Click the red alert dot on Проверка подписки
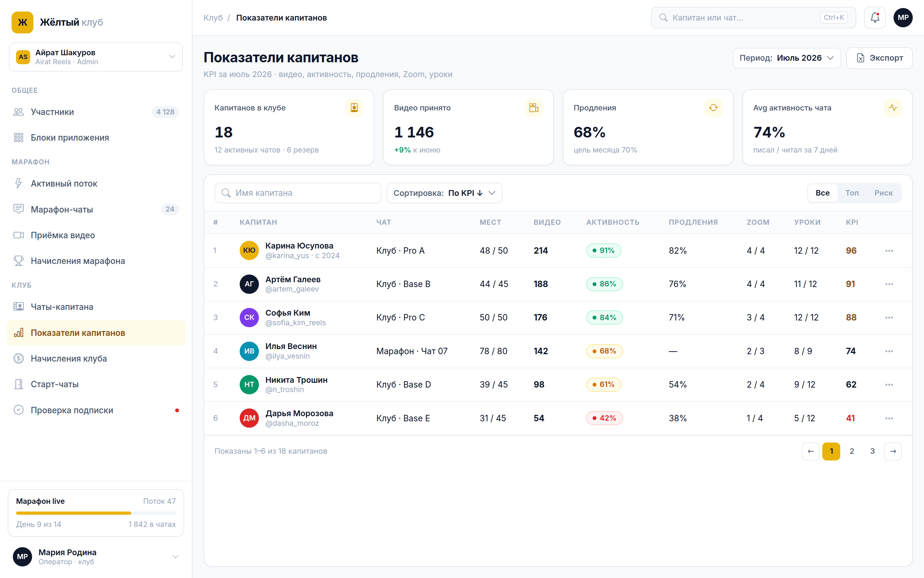 (177, 410)
